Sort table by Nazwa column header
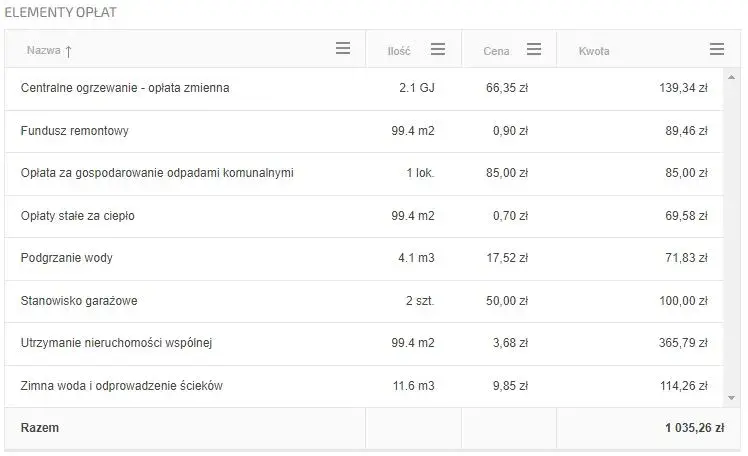Screen dimensions: 748x456 coord(43,50)
